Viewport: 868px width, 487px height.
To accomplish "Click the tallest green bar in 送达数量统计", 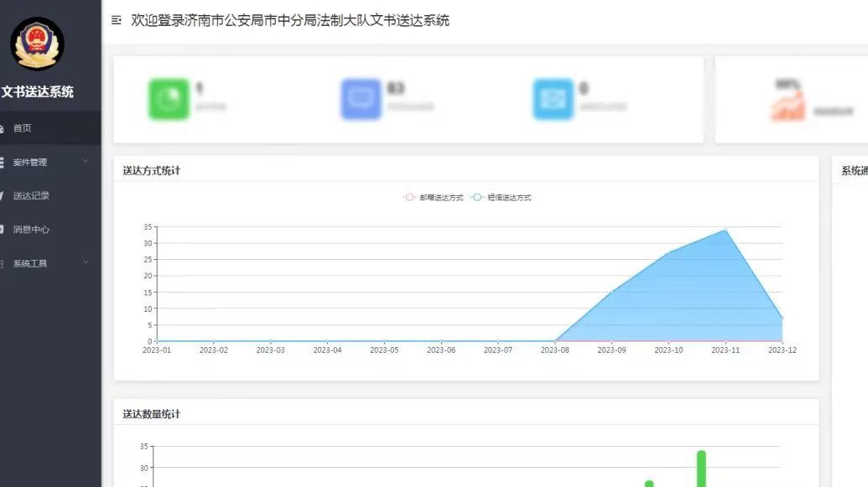I will tap(701, 468).
